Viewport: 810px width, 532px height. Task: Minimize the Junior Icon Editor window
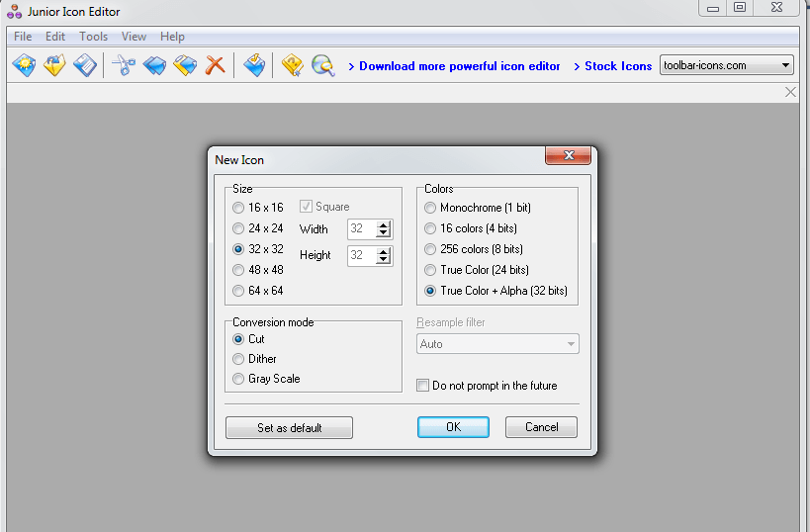(713, 8)
